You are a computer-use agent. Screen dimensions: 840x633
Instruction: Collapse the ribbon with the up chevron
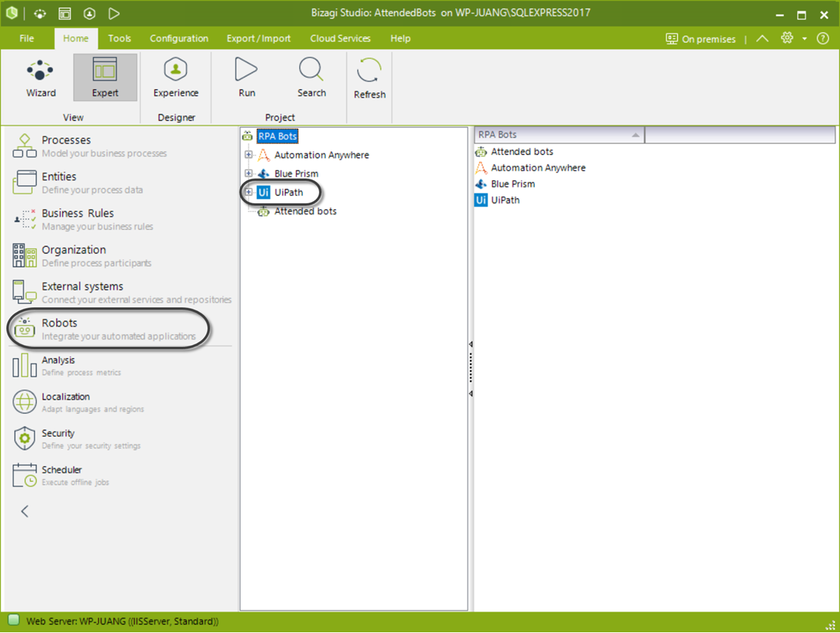(x=762, y=38)
